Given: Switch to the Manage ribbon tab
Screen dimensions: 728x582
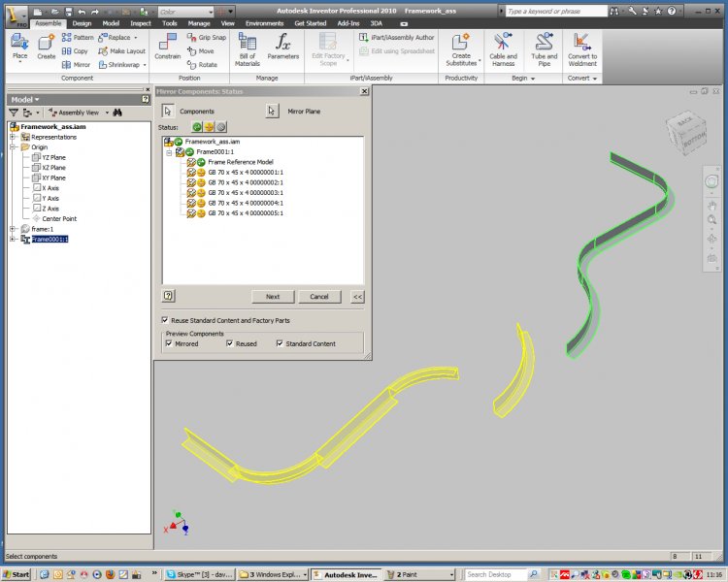Looking at the screenshot, I should [199, 23].
